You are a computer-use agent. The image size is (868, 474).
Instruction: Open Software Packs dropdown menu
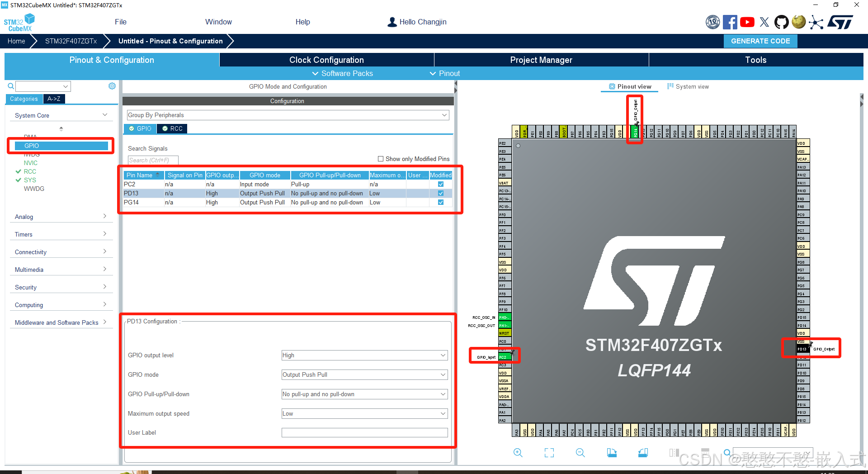(343, 73)
